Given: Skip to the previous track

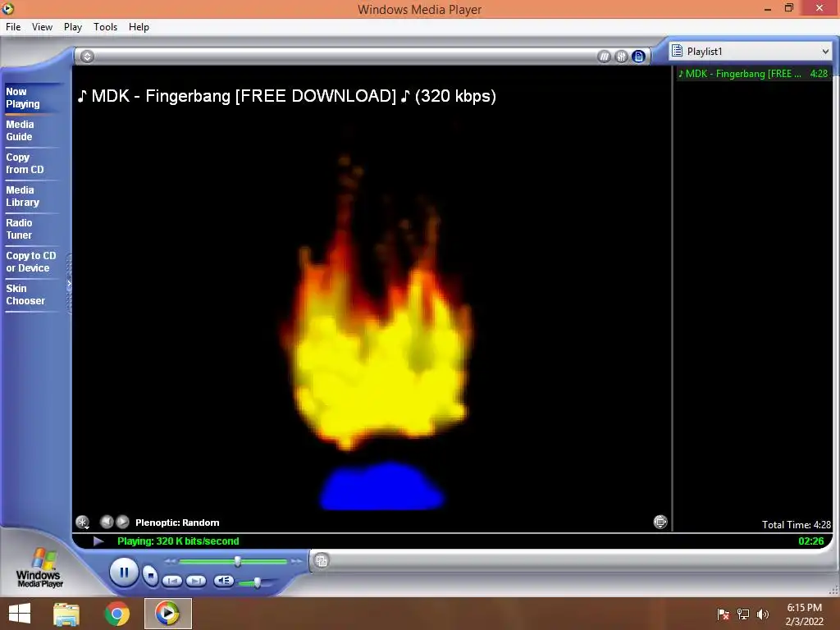Looking at the screenshot, I should pyautogui.click(x=172, y=581).
